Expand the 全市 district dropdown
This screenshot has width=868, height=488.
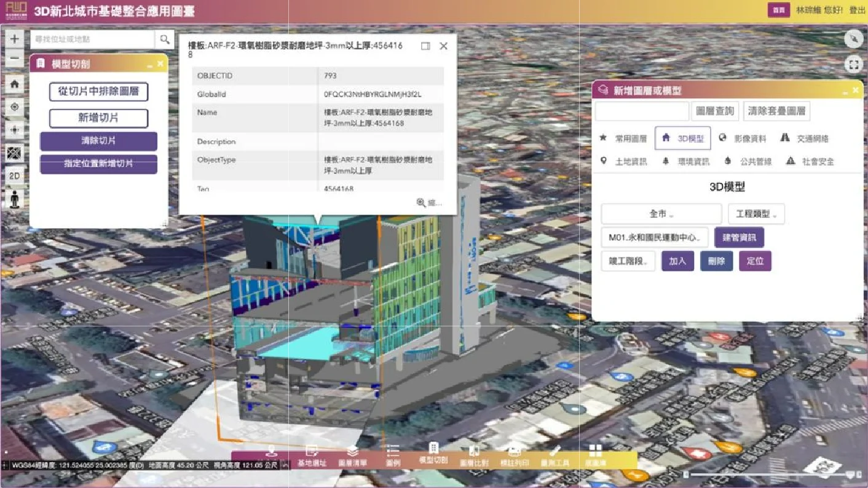tap(661, 214)
